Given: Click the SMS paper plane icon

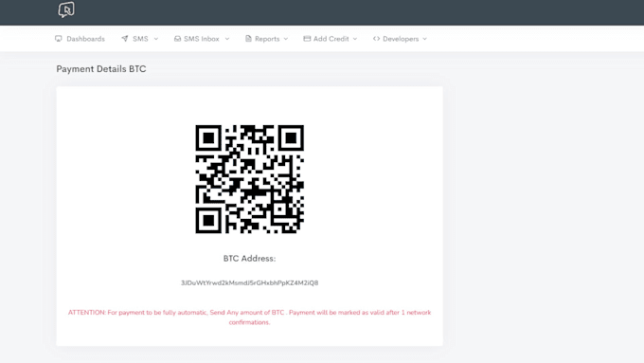Looking at the screenshot, I should point(125,38).
